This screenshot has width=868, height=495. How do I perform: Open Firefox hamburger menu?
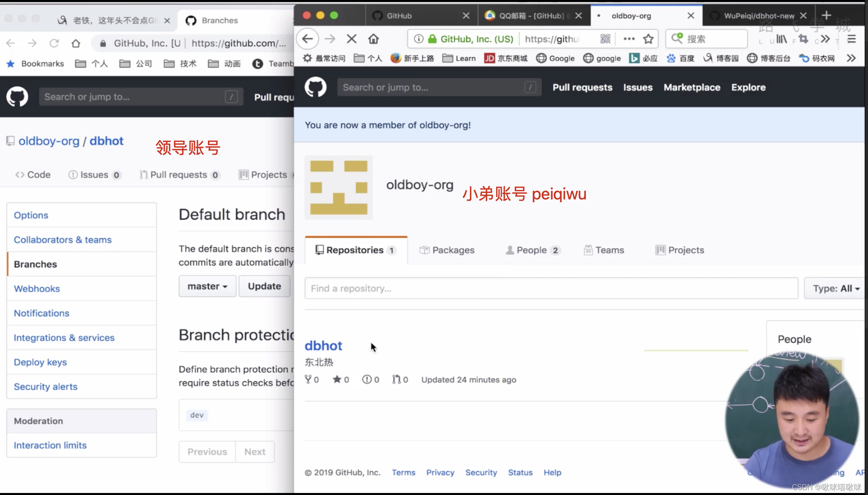[x=851, y=39]
